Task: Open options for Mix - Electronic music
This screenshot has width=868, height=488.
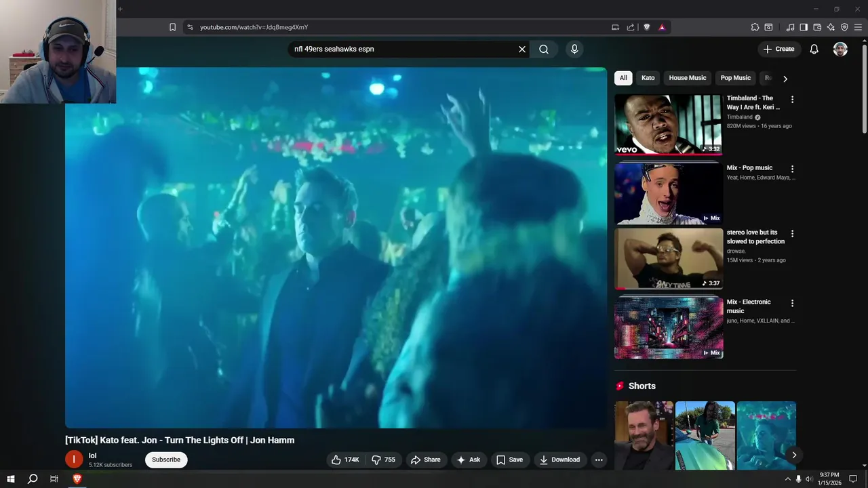Action: click(792, 303)
